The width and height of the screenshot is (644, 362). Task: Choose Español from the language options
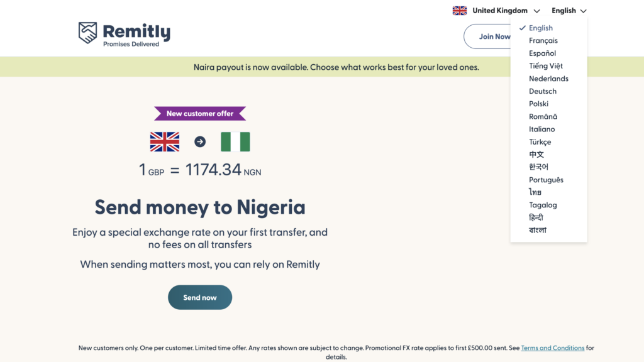point(541,53)
